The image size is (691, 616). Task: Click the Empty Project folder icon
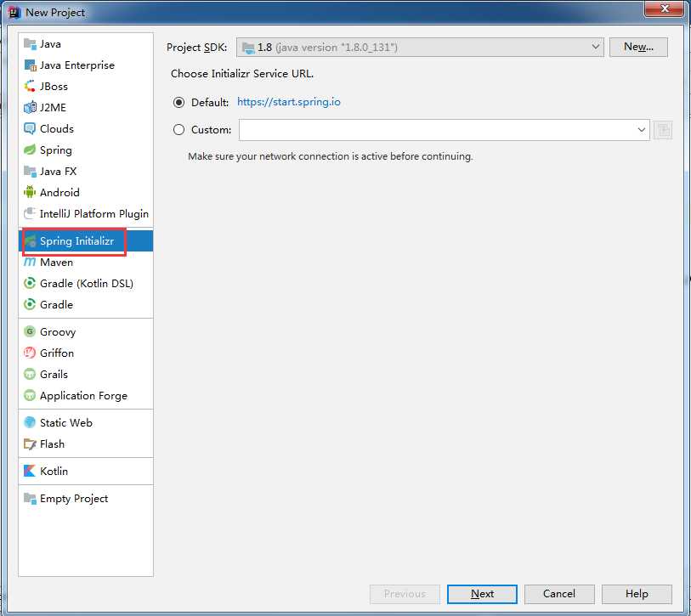(30, 498)
